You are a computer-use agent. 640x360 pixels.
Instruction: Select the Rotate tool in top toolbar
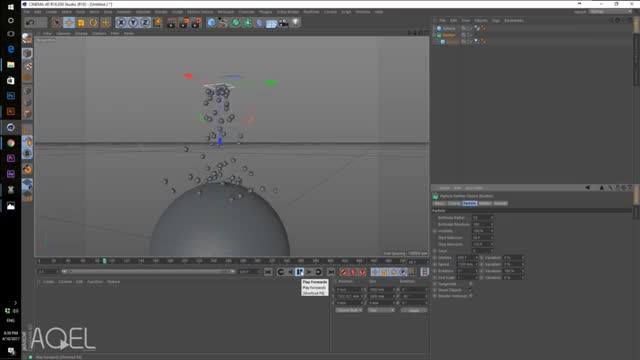pos(93,22)
